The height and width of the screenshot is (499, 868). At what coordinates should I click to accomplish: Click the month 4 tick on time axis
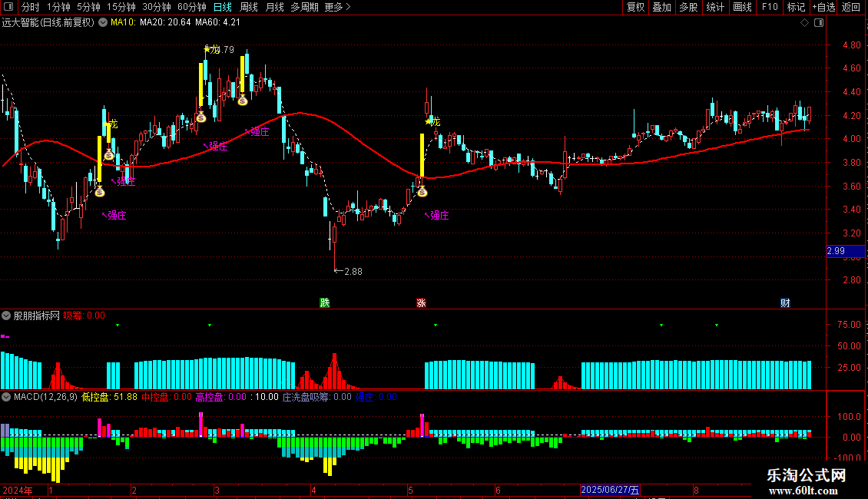coord(313,490)
